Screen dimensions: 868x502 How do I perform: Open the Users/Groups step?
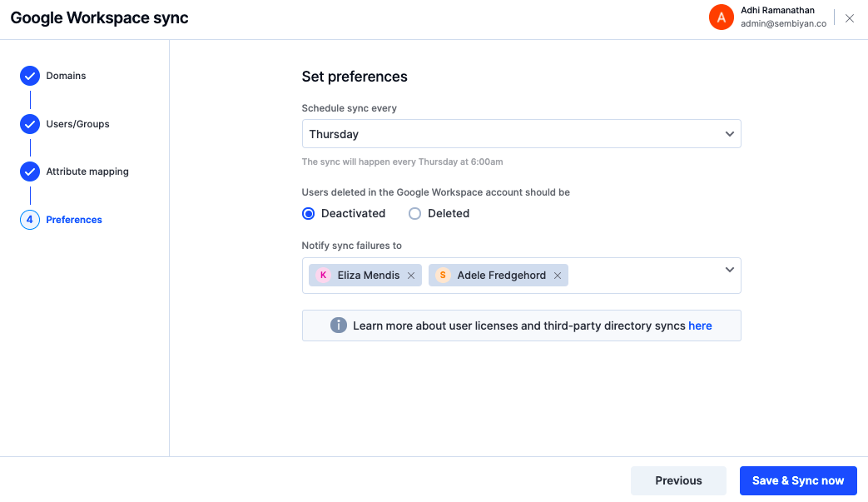(x=77, y=124)
